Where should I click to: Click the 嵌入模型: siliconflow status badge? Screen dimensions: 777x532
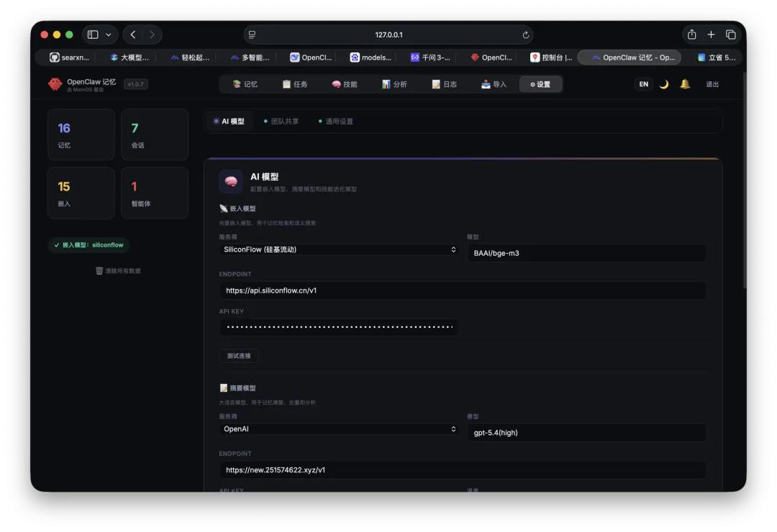pyautogui.click(x=88, y=245)
